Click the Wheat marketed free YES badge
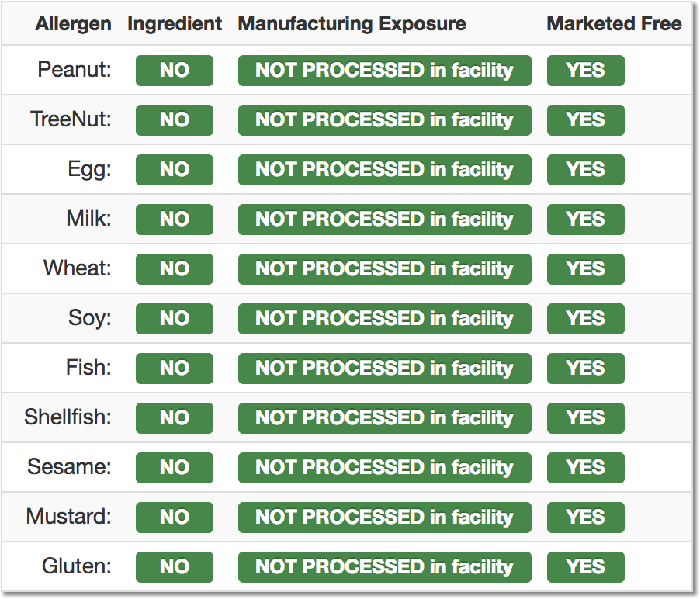 click(586, 269)
